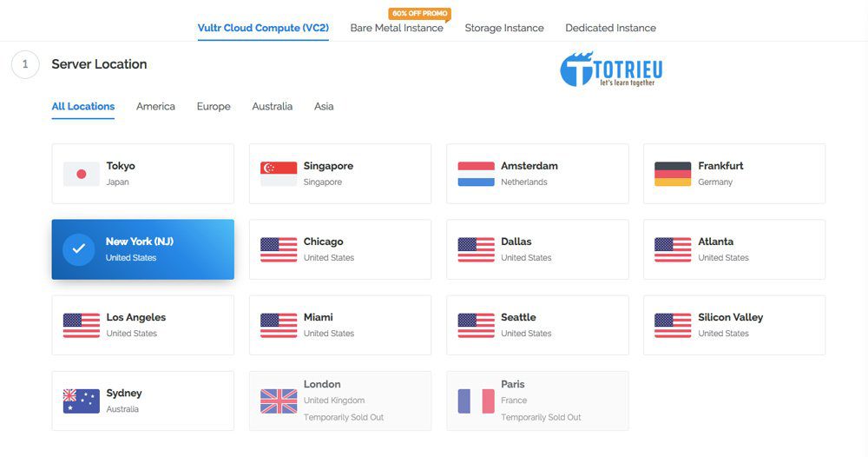Choose the Silicon Valley location card

(733, 325)
